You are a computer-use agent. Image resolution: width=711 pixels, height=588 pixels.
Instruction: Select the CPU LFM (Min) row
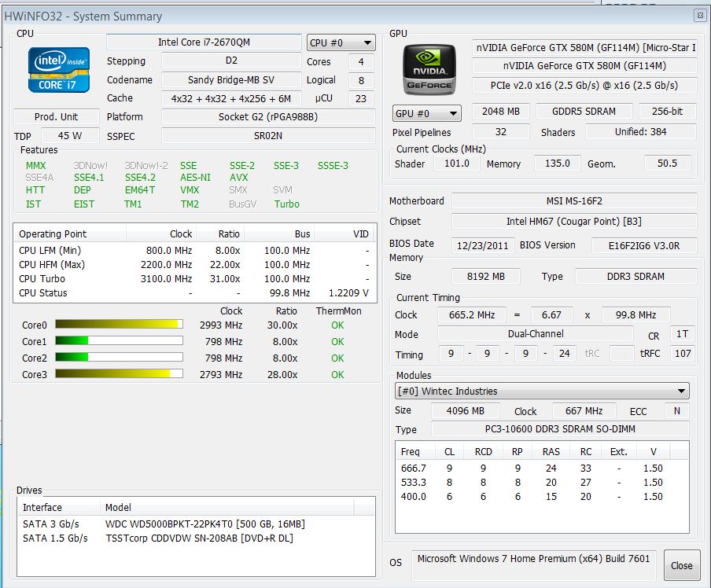coord(195,250)
